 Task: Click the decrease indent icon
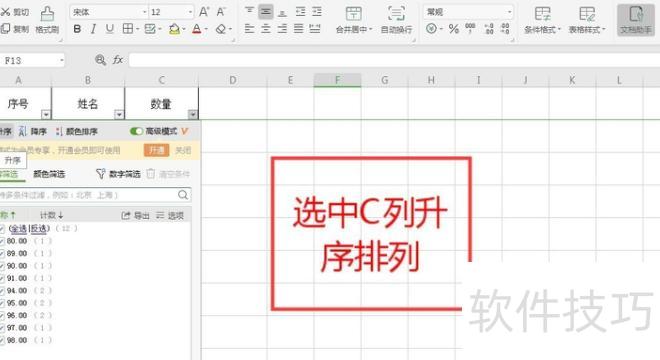pyautogui.click(x=300, y=11)
